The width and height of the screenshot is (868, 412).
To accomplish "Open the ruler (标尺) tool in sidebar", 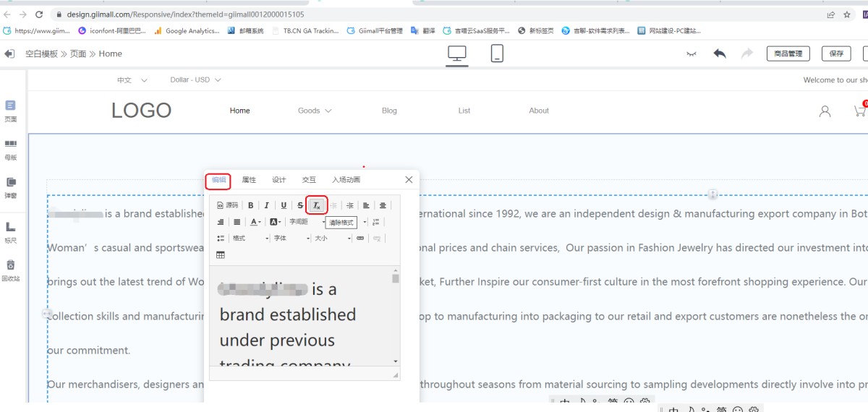I will tap(11, 231).
